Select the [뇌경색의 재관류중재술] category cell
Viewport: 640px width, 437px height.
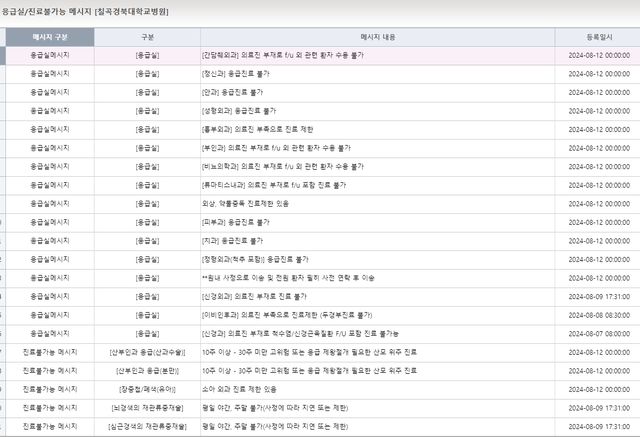(147, 408)
